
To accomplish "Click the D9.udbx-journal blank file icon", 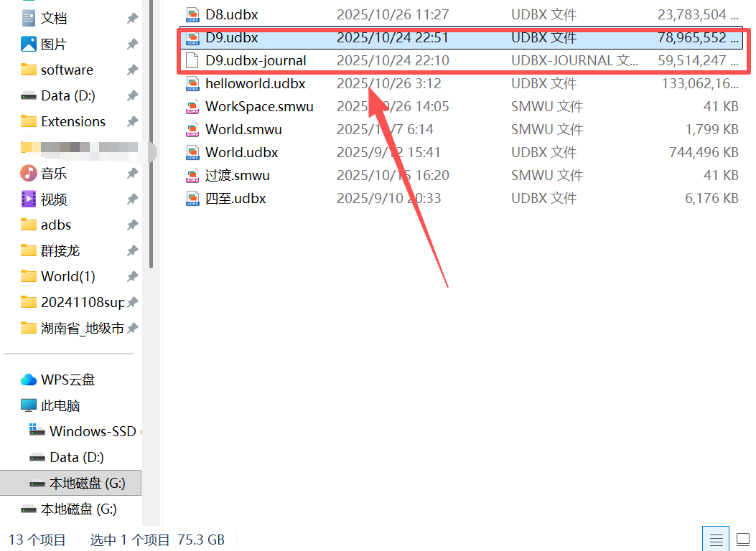I will (x=192, y=61).
